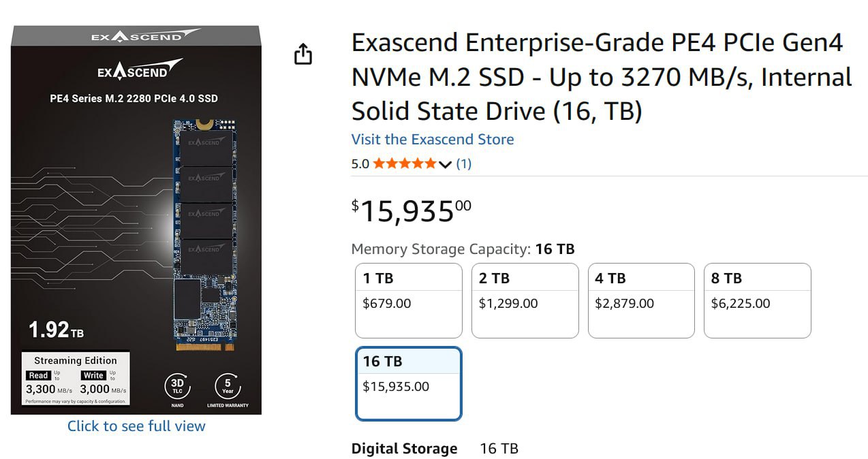This screenshot has width=868, height=459.
Task: Click the share icon beside product image
Action: tap(303, 54)
